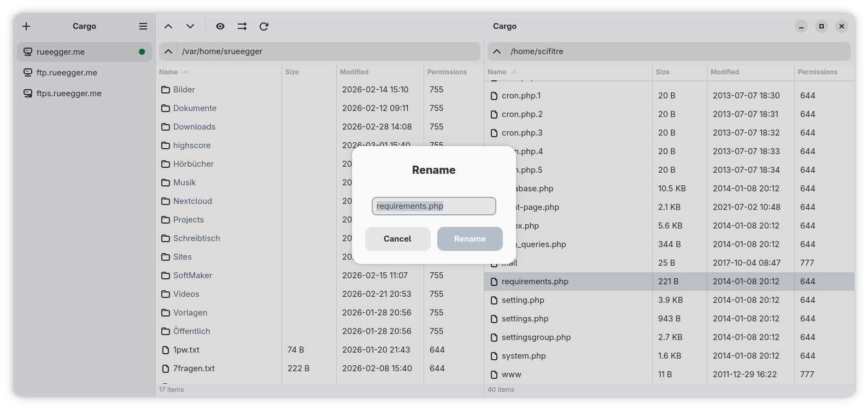Go to previous item with up chevron in toolbar
Image resolution: width=868 pixels, height=410 pixels.
(168, 26)
